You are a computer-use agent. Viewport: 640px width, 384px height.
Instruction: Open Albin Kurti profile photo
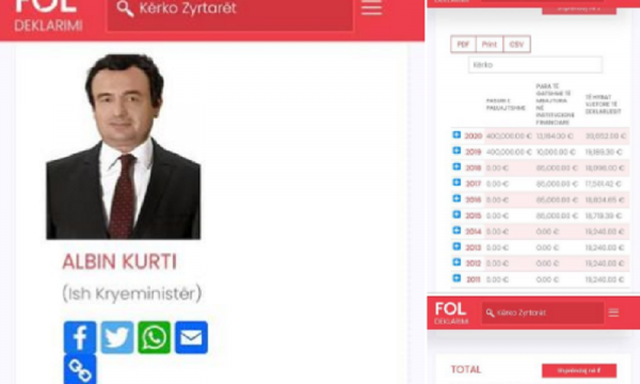coord(123,146)
